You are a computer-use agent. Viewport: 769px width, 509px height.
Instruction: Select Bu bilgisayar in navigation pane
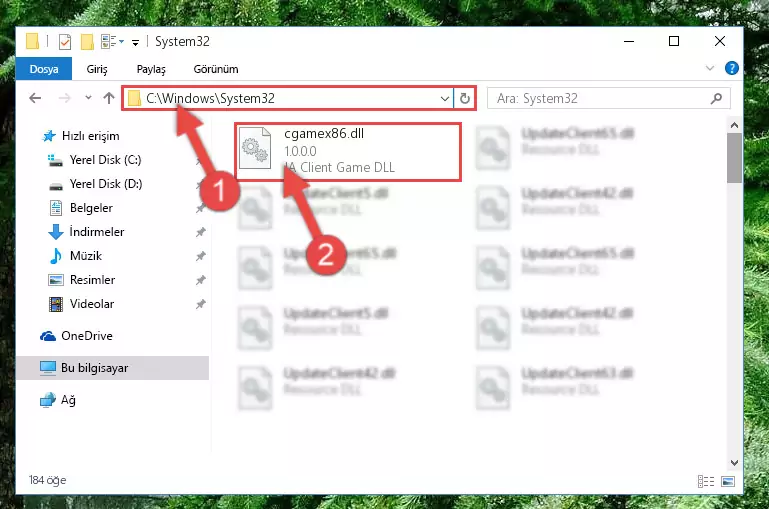pos(113,368)
